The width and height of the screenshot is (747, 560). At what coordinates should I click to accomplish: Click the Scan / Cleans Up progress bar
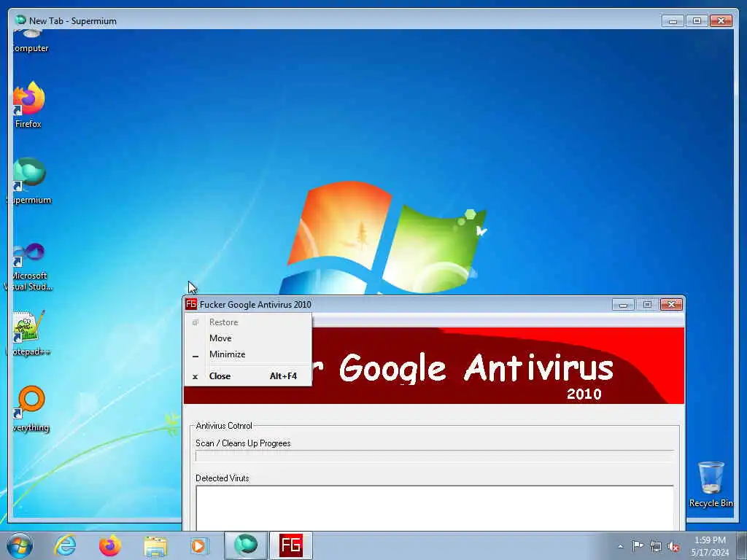[x=435, y=456]
